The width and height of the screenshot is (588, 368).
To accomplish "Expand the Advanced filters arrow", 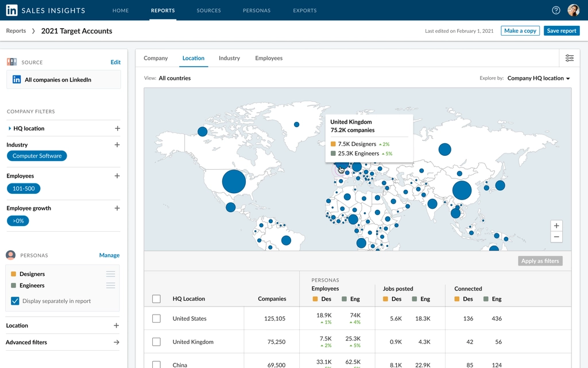I will [x=117, y=342].
